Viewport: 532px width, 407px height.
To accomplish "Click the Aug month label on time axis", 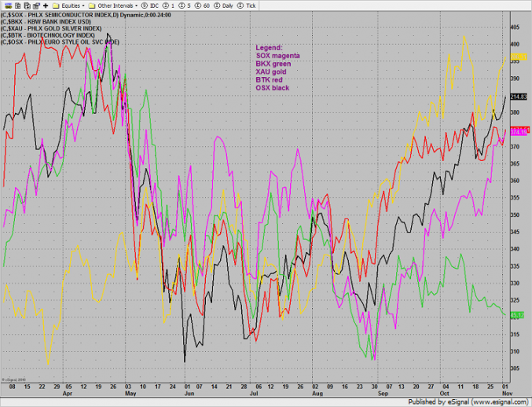I will (317, 394).
